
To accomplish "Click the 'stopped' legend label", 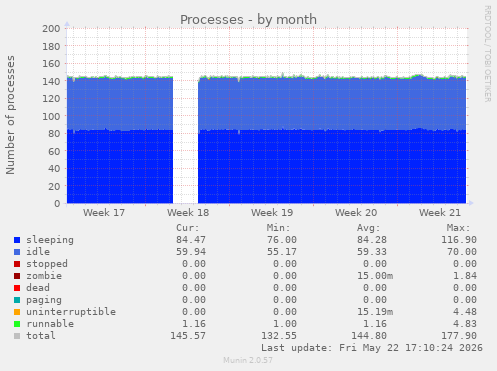I will [x=47, y=264].
